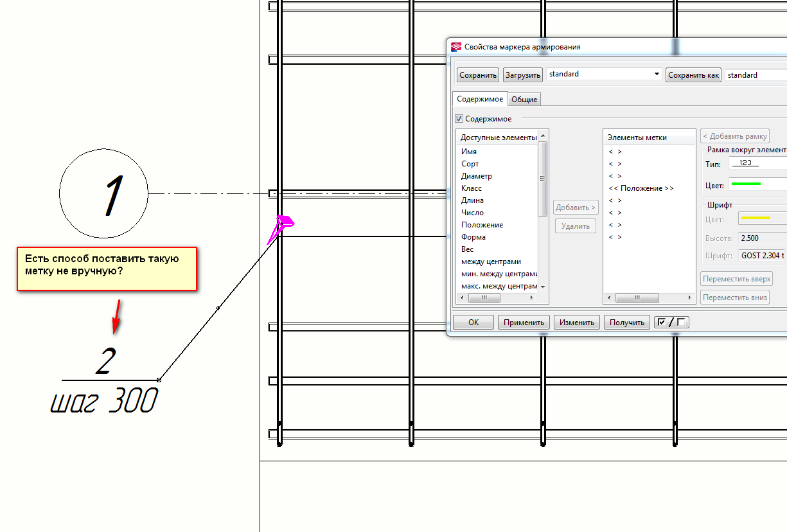The width and height of the screenshot is (787, 532).
Task: Click the Tekla icon in dialog title bar
Action: click(x=456, y=47)
